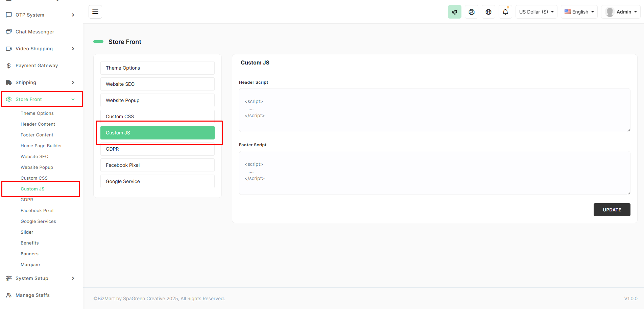
Task: Expand the English language selector
Action: (x=579, y=11)
